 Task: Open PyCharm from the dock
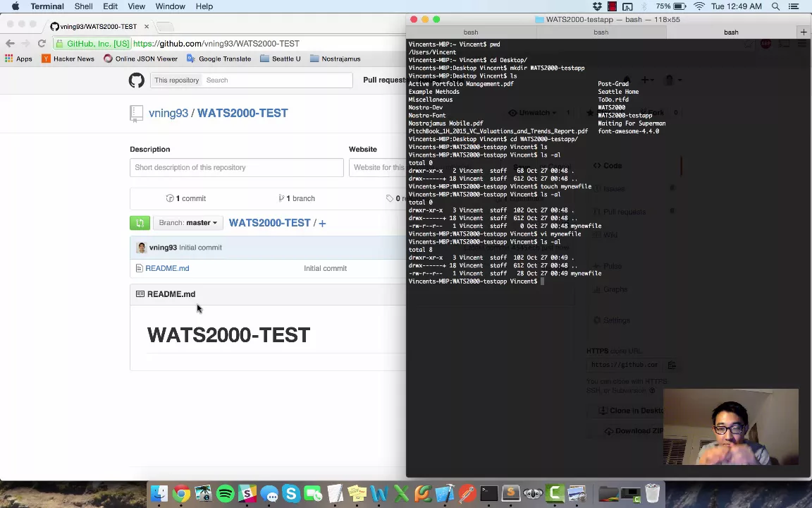tap(423, 493)
